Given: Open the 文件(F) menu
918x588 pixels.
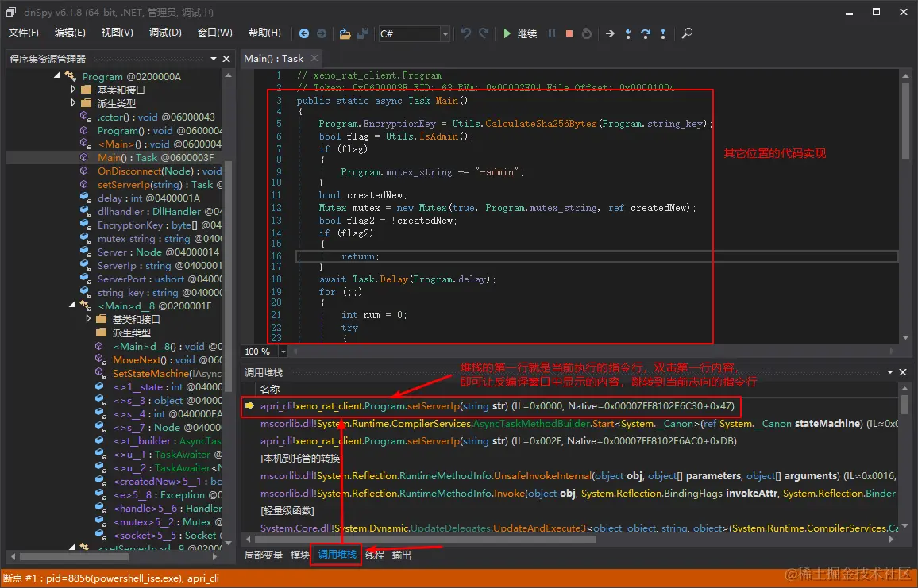Looking at the screenshot, I should click(x=23, y=33).
